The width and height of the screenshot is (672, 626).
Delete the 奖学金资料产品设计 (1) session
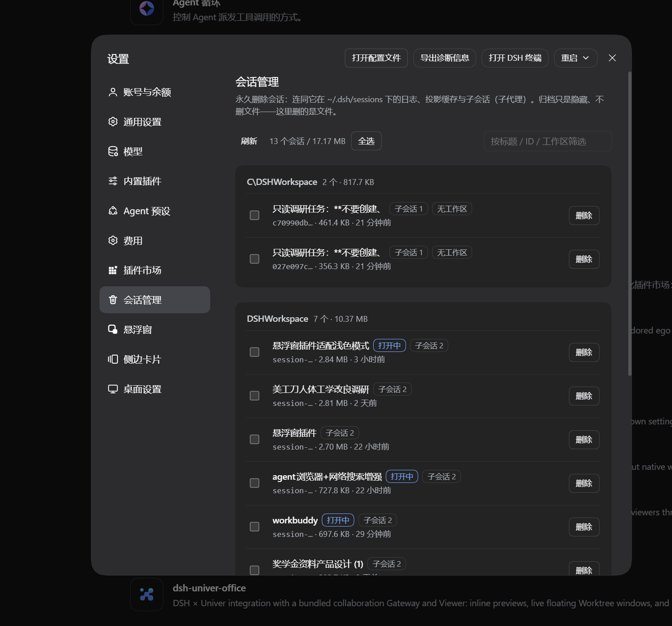(x=584, y=568)
